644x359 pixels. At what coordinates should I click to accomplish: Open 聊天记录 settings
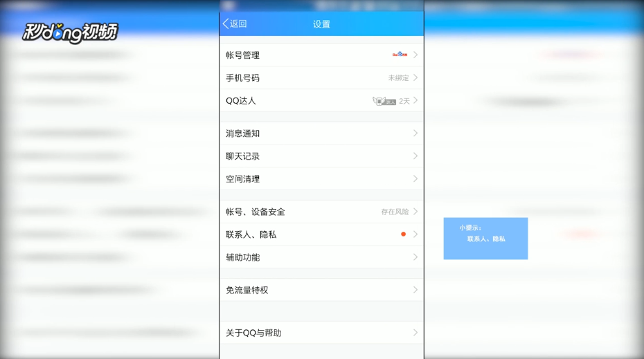point(321,156)
